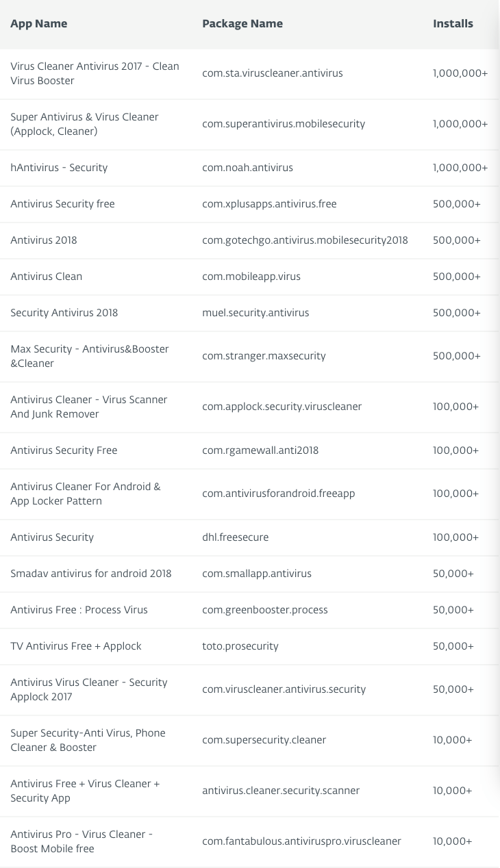500x868 pixels.
Task: Select the muel.security.antivirus package name
Action: [x=255, y=313]
